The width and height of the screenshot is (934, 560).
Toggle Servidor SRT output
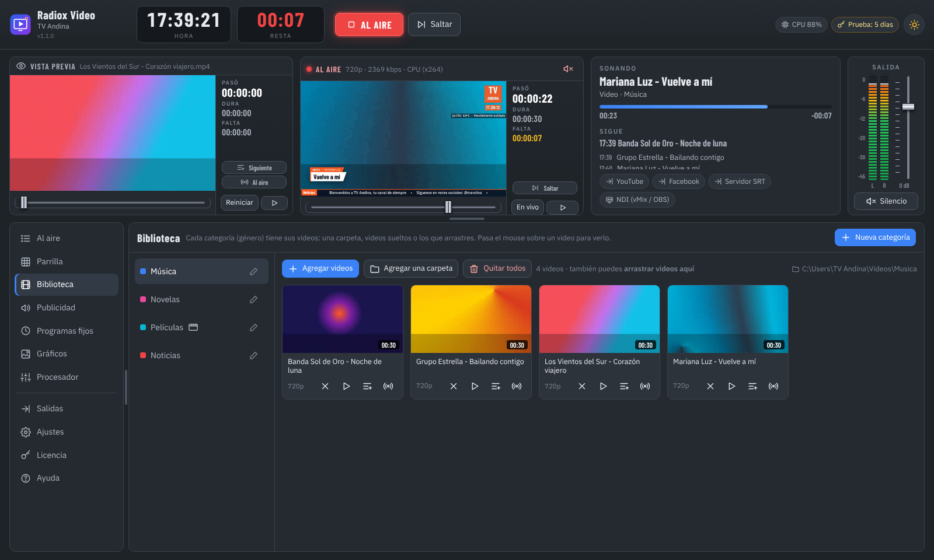[740, 181]
